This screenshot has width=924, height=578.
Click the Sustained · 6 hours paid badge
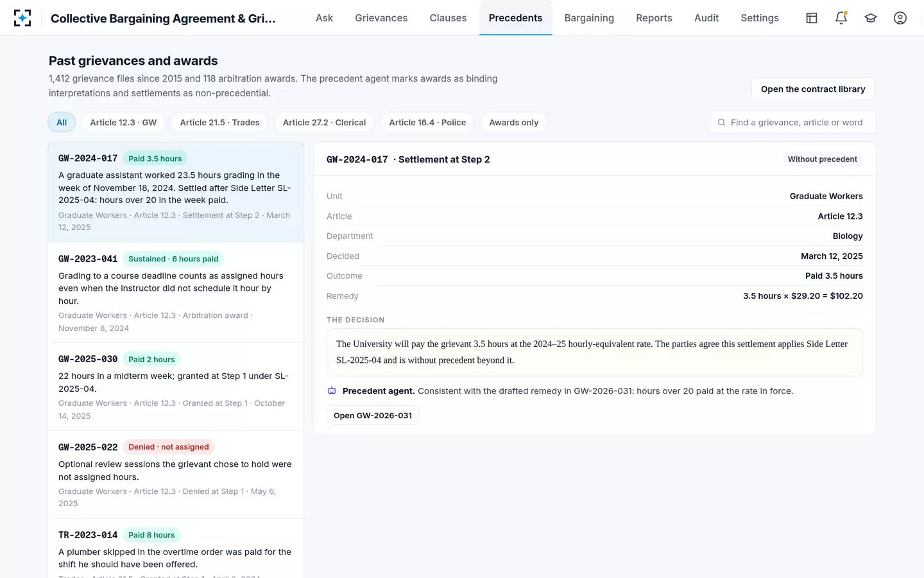(173, 259)
